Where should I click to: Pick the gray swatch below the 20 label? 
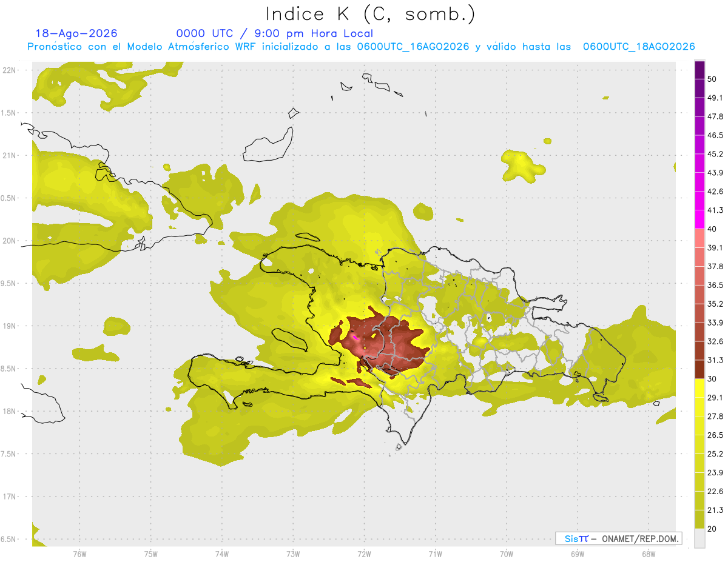pos(699,538)
